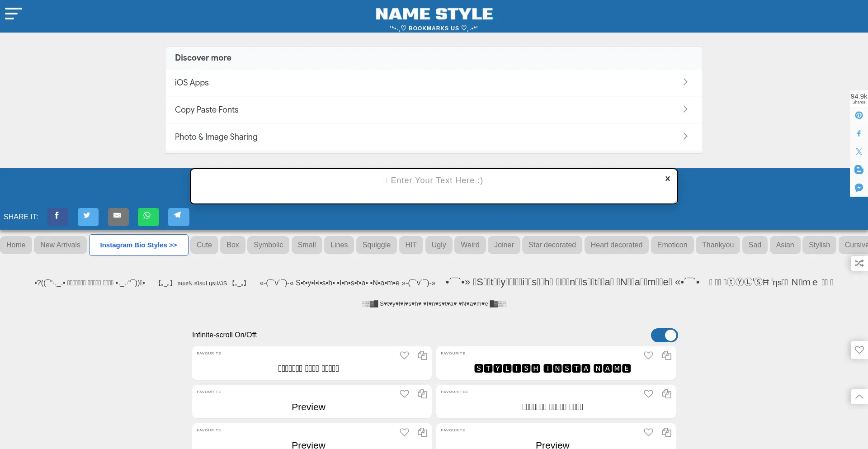
Task: Select the Sad category
Action: 755,245
